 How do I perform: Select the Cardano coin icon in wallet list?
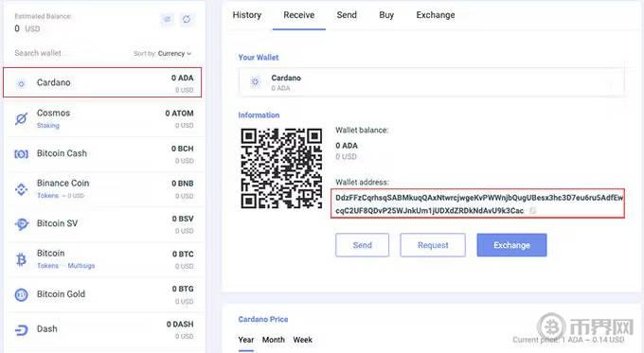[21, 83]
